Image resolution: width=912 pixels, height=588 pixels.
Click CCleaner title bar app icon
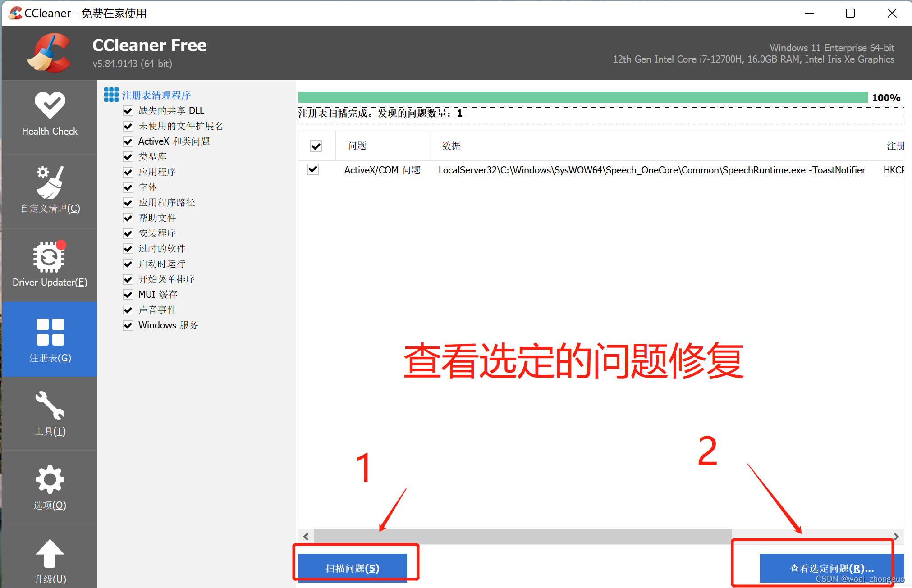[x=15, y=13]
